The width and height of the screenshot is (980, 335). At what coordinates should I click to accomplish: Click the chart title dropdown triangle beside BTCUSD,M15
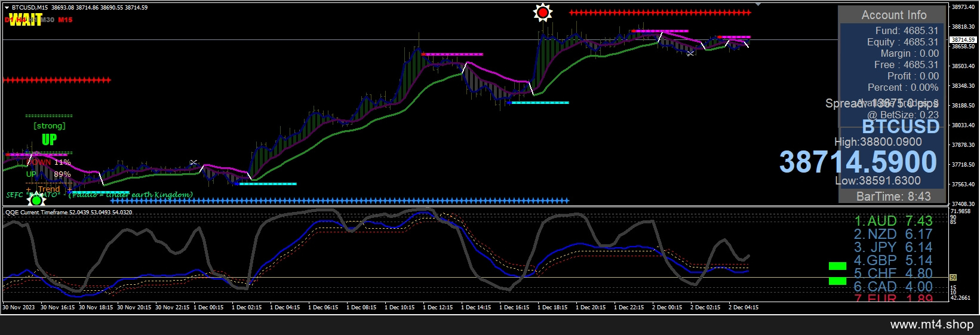[x=7, y=8]
